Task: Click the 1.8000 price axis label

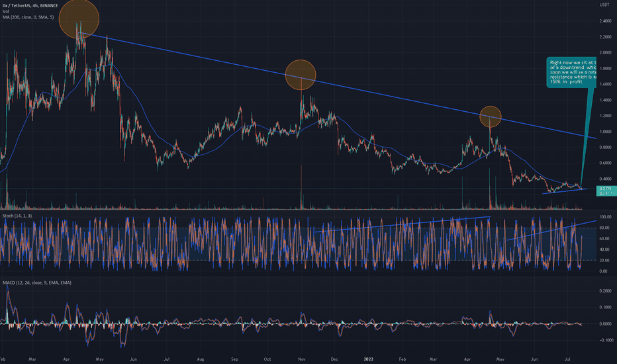Action: tap(605, 68)
